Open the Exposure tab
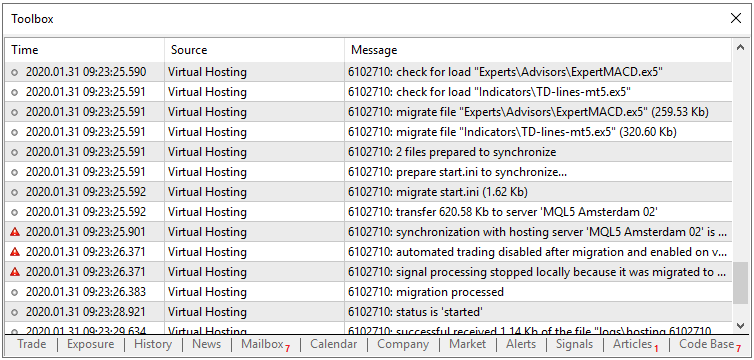This screenshot has height=360, width=754. 90,344
